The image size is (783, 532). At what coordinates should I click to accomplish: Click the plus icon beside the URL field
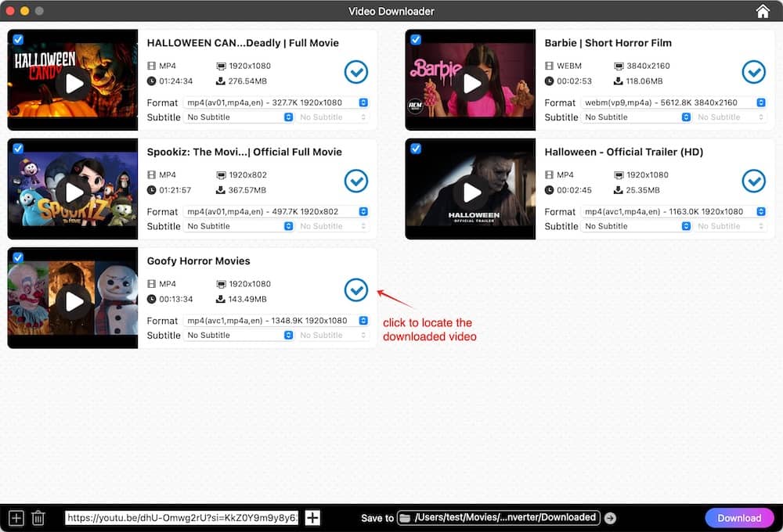pyautogui.click(x=312, y=517)
